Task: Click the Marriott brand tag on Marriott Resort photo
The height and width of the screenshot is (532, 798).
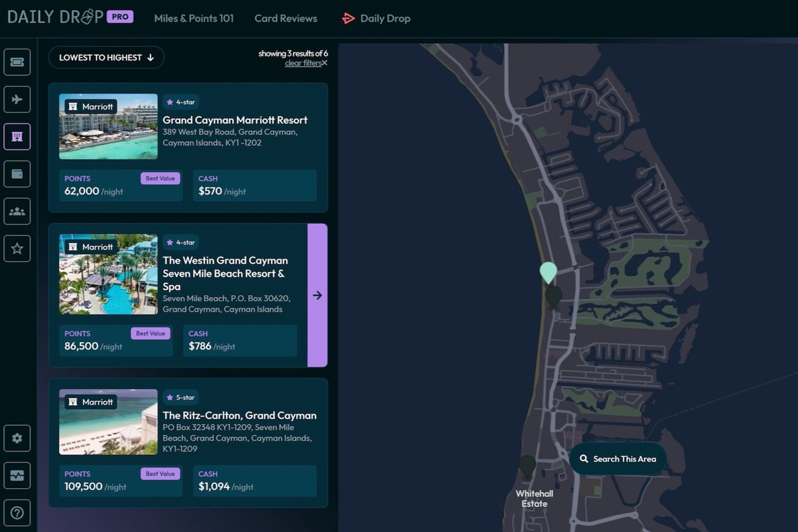Action: [x=91, y=107]
